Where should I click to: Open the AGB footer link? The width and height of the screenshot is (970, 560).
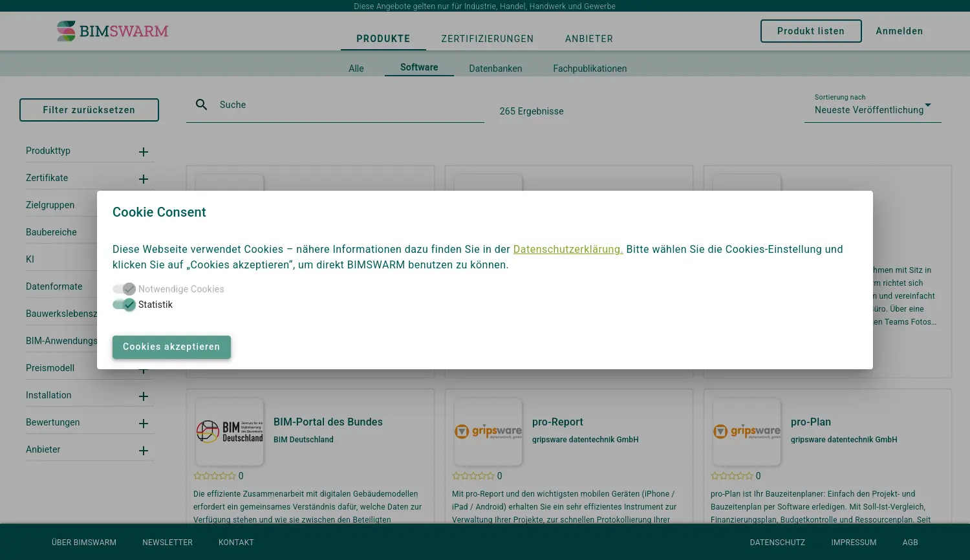911,543
